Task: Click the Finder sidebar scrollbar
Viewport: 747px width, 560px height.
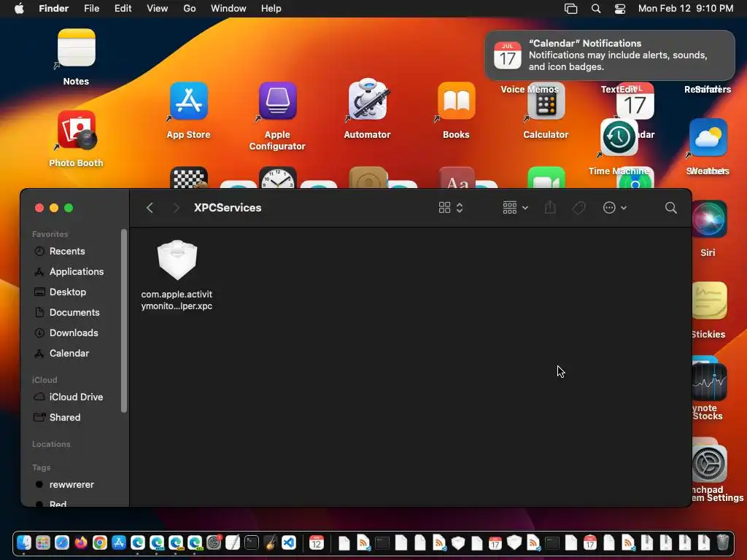Action: click(x=124, y=321)
